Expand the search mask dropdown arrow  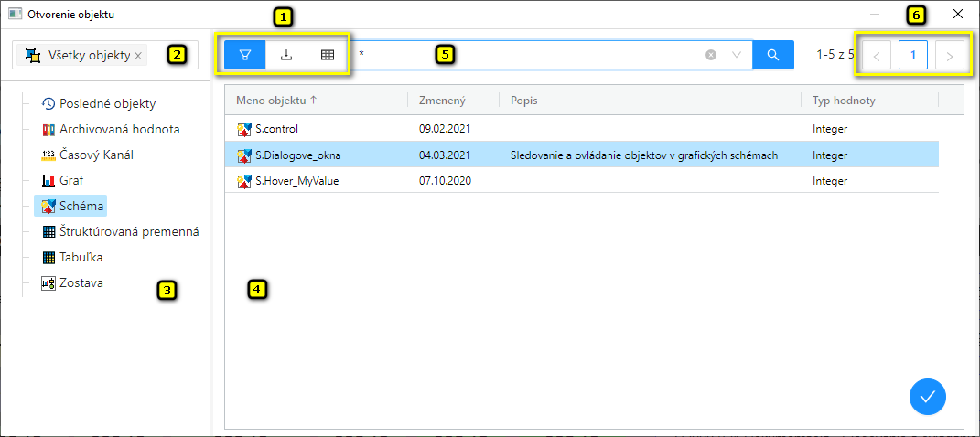tap(737, 55)
